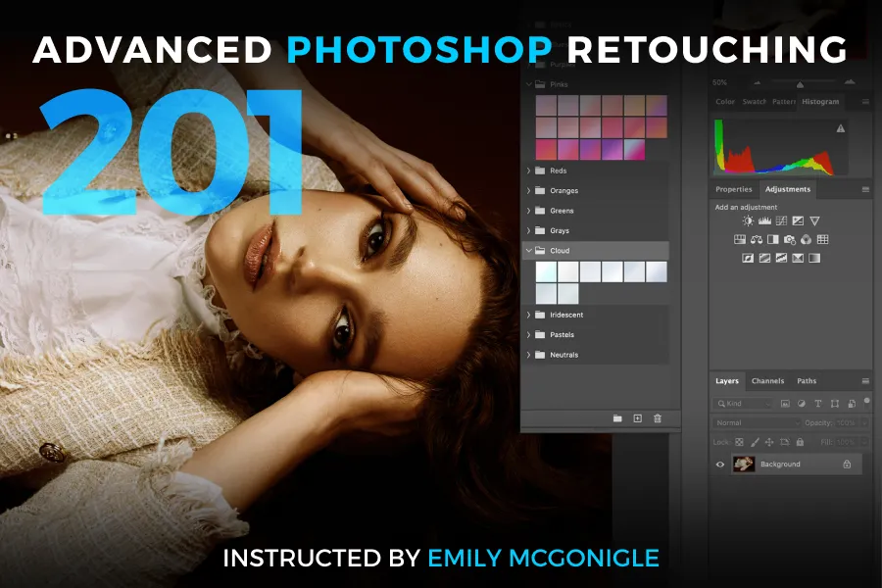
Task: Add a Hue/Saturation adjustment
Action: point(740,240)
